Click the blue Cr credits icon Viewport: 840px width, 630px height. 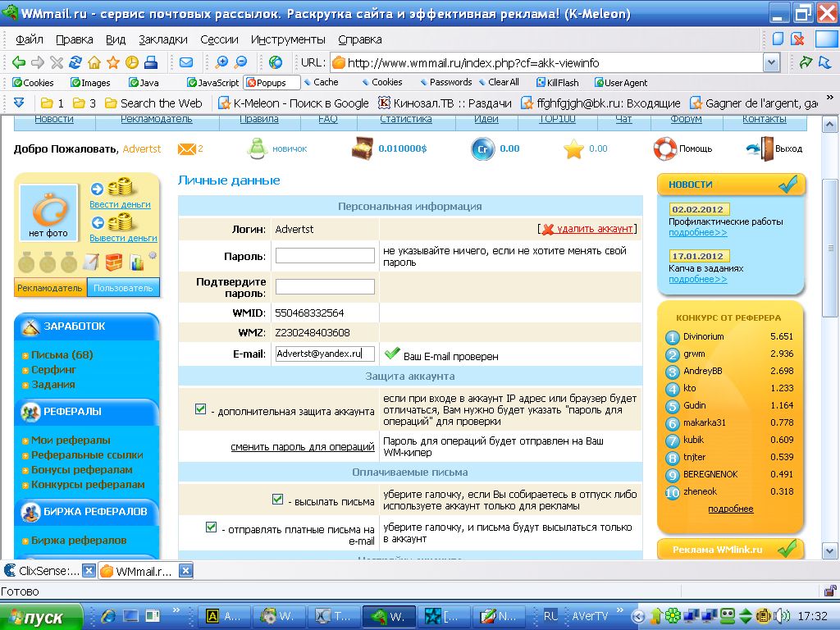pos(482,149)
